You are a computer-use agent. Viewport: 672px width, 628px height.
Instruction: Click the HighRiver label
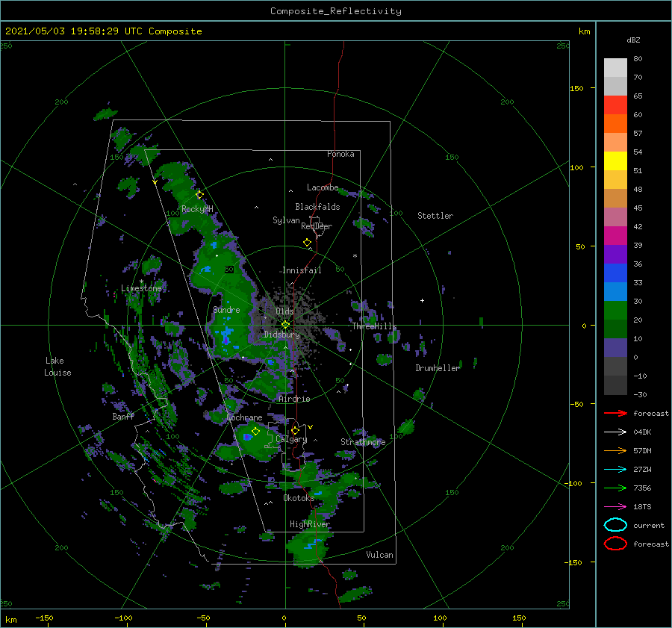(x=310, y=524)
